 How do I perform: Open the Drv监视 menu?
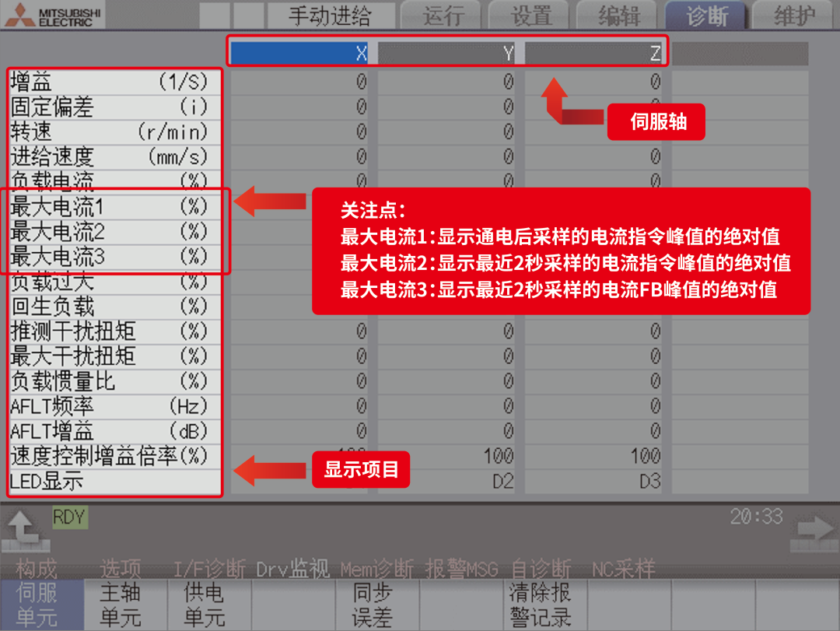tap(295, 570)
